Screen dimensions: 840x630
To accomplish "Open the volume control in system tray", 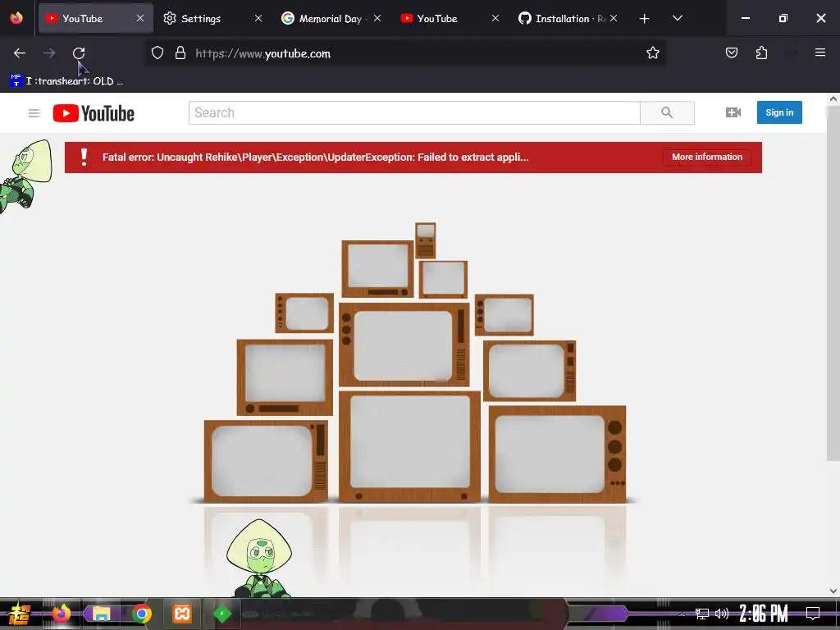I will pos(722,614).
